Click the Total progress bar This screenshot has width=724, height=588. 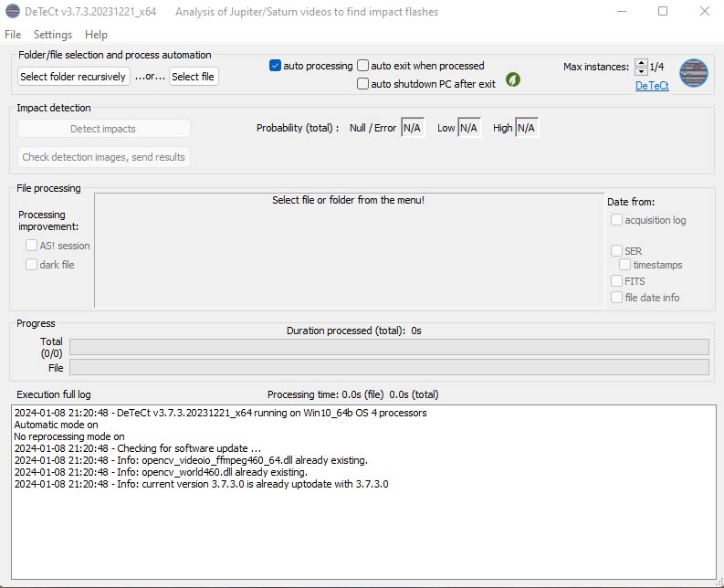tap(389, 347)
